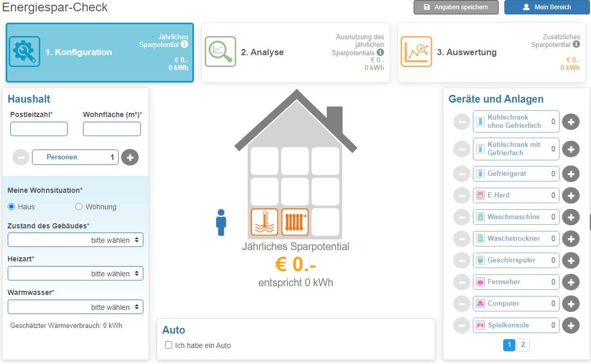591x364 pixels.
Task: Decrease E-Herd count with minus icon
Action: 462,195
